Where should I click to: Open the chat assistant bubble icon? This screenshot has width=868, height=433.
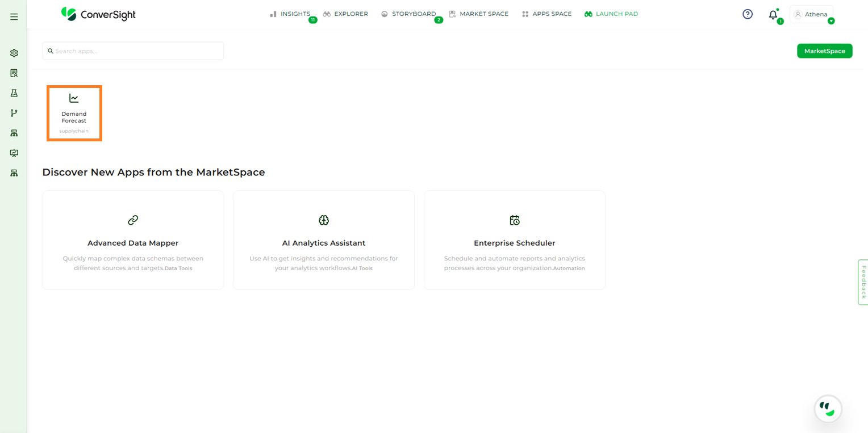click(828, 409)
